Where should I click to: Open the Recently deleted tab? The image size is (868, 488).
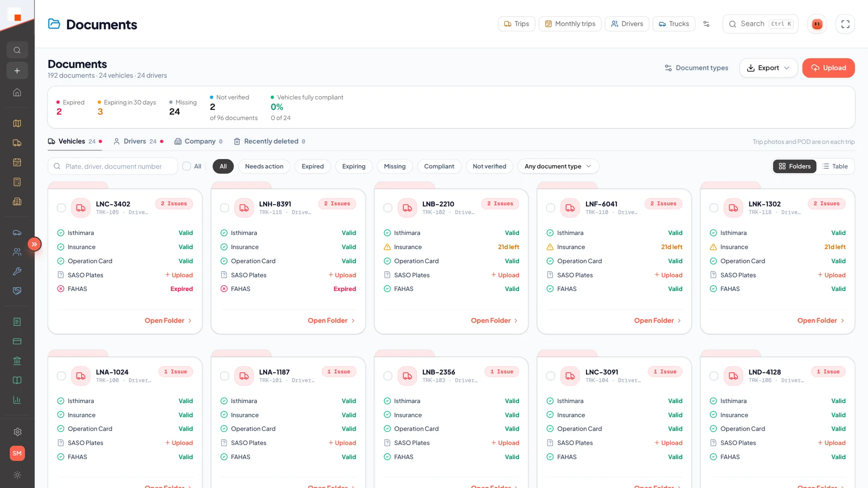269,141
